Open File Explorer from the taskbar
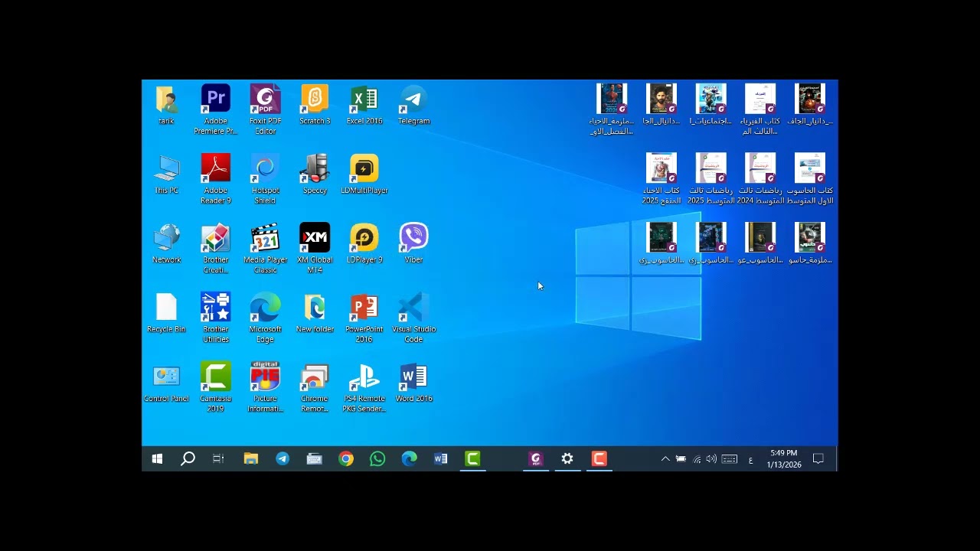 click(x=251, y=458)
